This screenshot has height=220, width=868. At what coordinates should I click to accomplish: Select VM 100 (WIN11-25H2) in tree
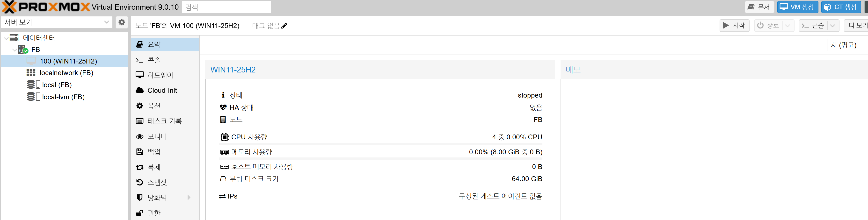click(64, 61)
